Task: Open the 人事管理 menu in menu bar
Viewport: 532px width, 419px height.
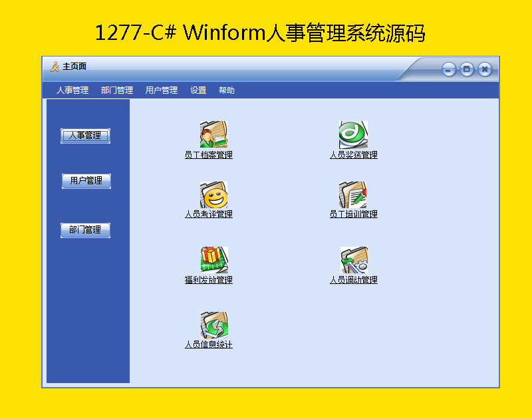Action: coord(72,90)
